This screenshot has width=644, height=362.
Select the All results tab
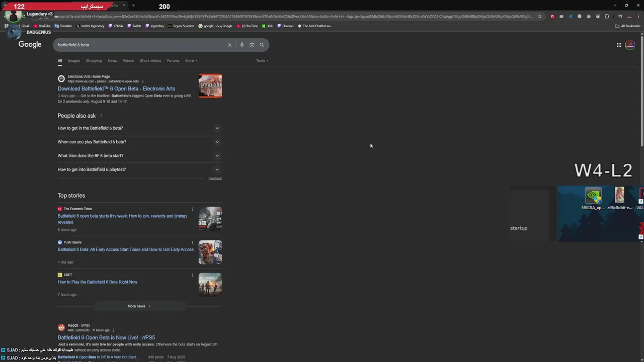[59, 61]
